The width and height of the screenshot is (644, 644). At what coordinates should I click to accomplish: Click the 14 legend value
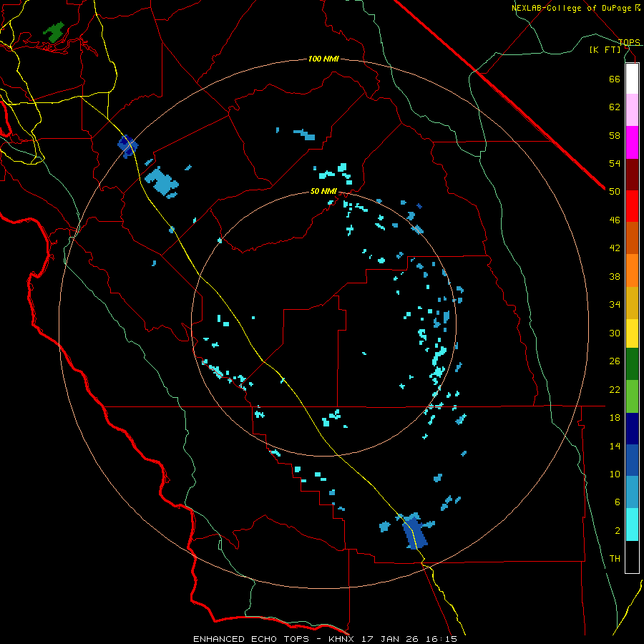[x=615, y=446]
